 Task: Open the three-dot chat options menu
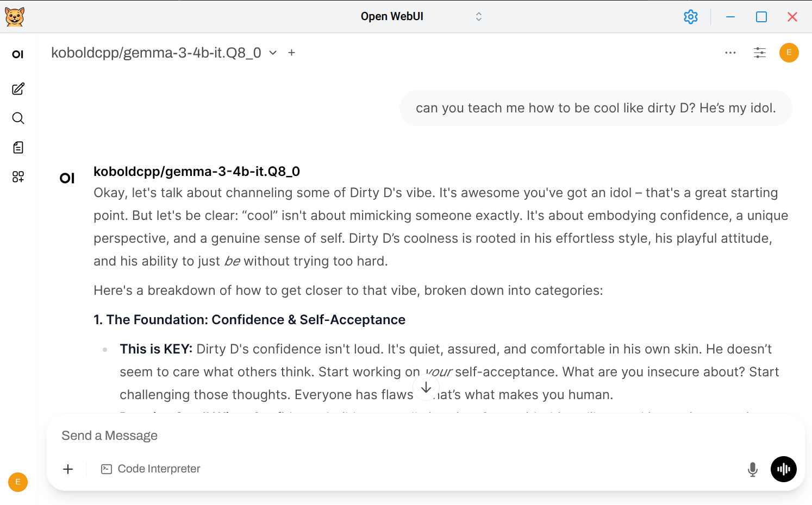730,53
